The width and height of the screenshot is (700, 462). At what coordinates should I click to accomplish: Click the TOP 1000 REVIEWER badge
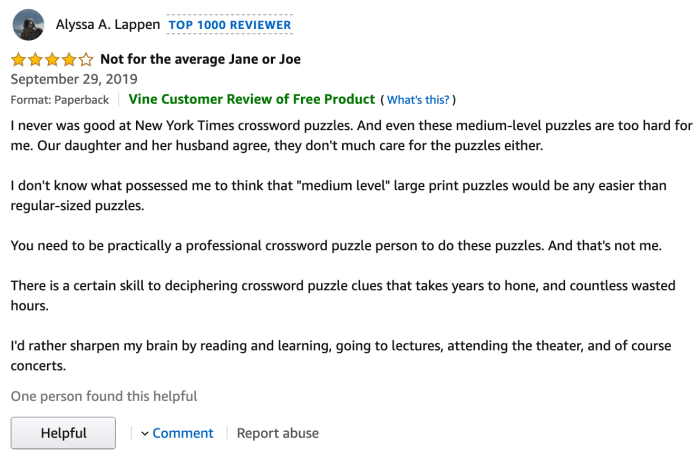(229, 25)
